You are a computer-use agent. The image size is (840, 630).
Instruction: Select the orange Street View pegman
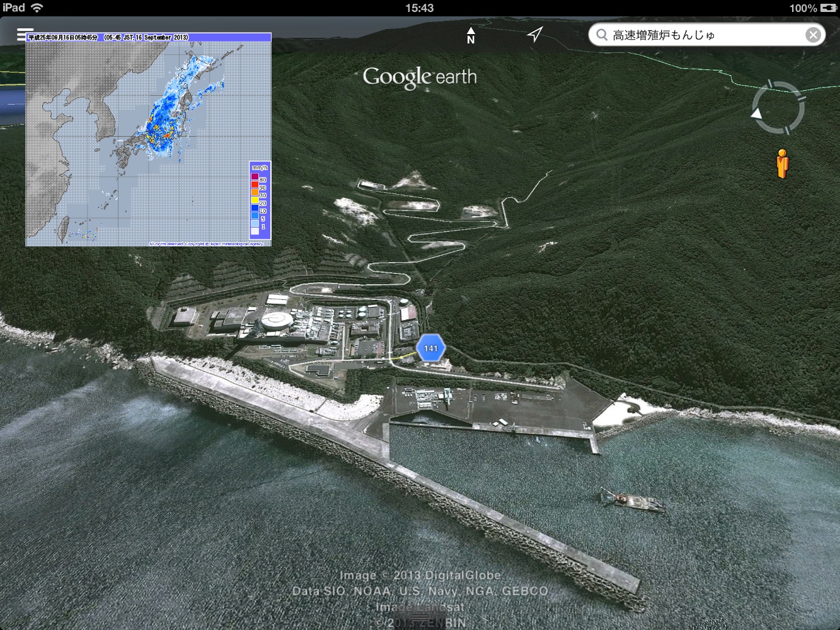pyautogui.click(x=782, y=163)
